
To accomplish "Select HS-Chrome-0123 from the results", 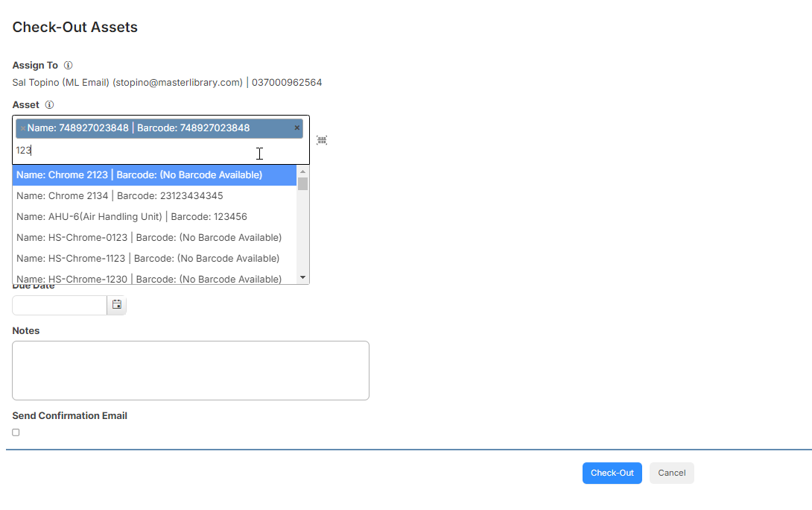I will point(154,237).
